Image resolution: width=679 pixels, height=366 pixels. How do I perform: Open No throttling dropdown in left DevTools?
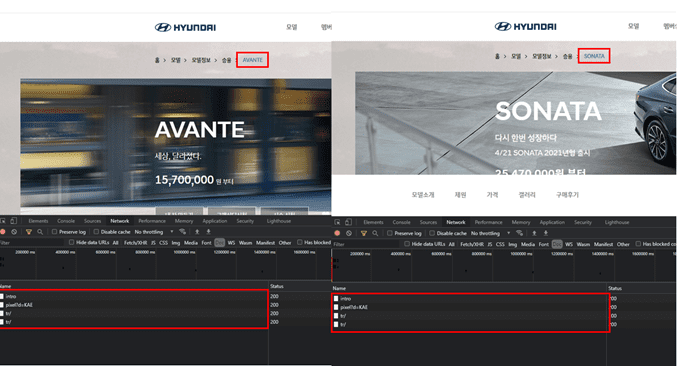(x=154, y=232)
